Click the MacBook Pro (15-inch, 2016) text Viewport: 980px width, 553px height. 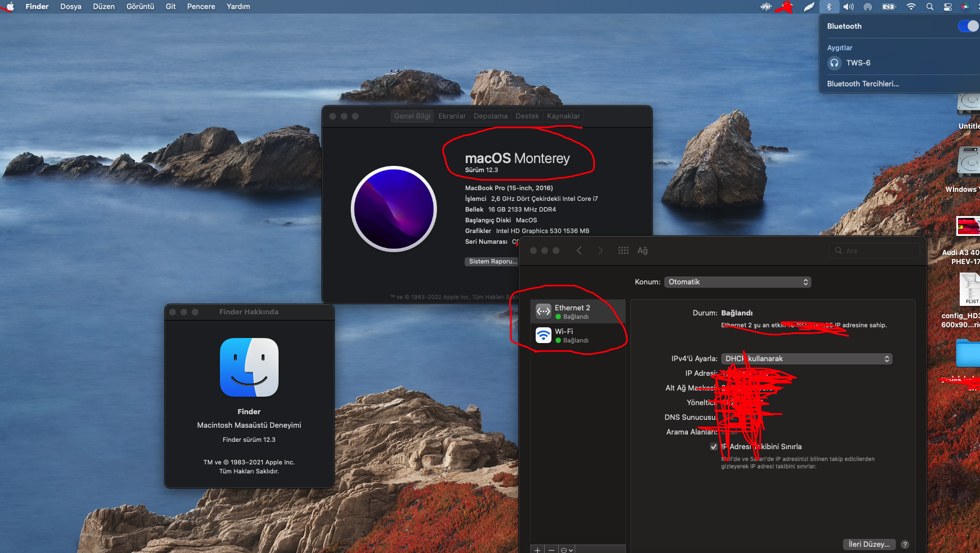click(x=509, y=188)
